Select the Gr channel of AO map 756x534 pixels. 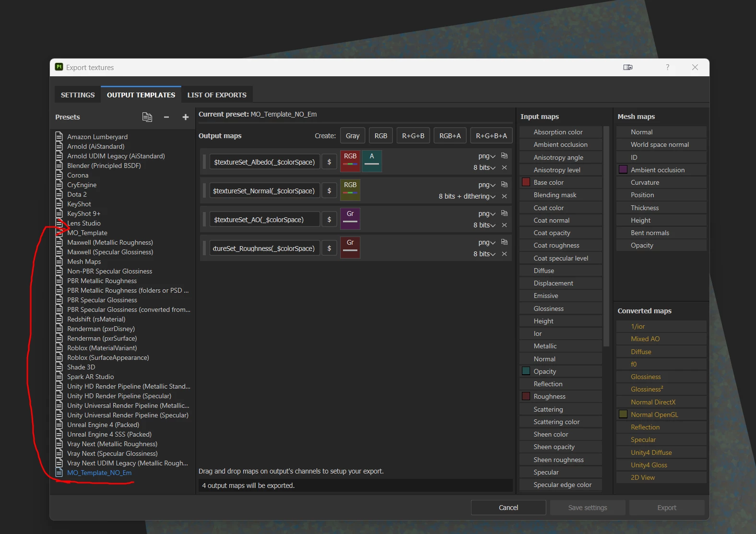coord(350,219)
